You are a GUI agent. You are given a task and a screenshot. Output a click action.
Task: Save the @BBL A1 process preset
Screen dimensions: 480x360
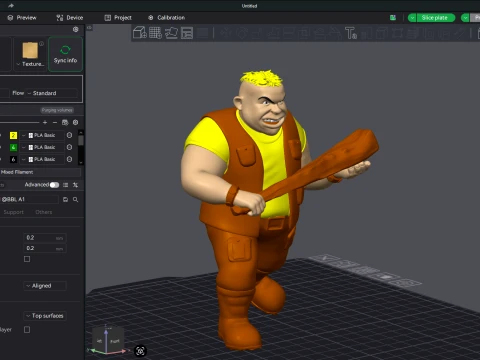coord(65,199)
